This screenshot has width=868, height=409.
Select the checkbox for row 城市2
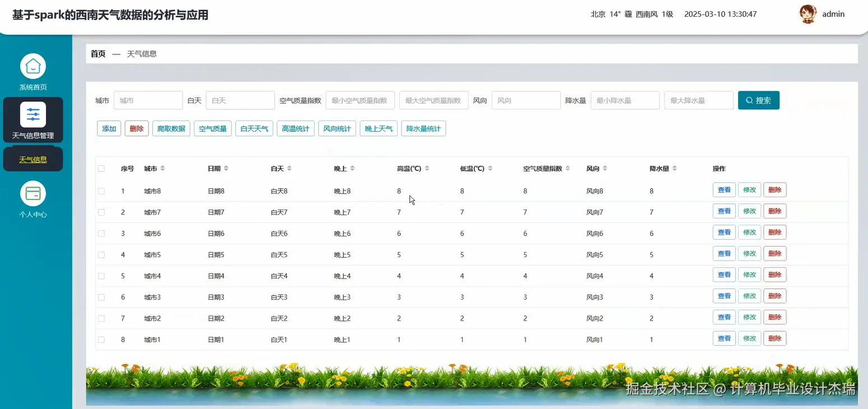(101, 318)
